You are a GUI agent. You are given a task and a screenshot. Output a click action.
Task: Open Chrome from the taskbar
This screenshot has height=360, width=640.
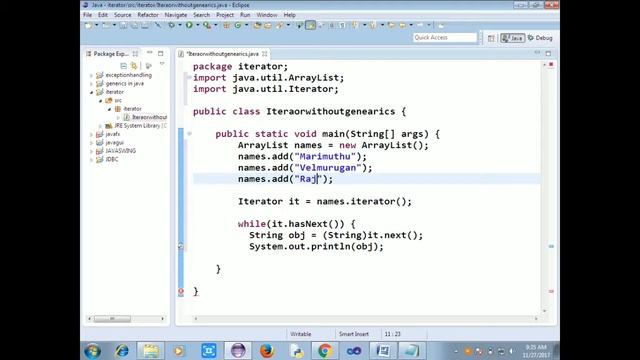[325, 351]
